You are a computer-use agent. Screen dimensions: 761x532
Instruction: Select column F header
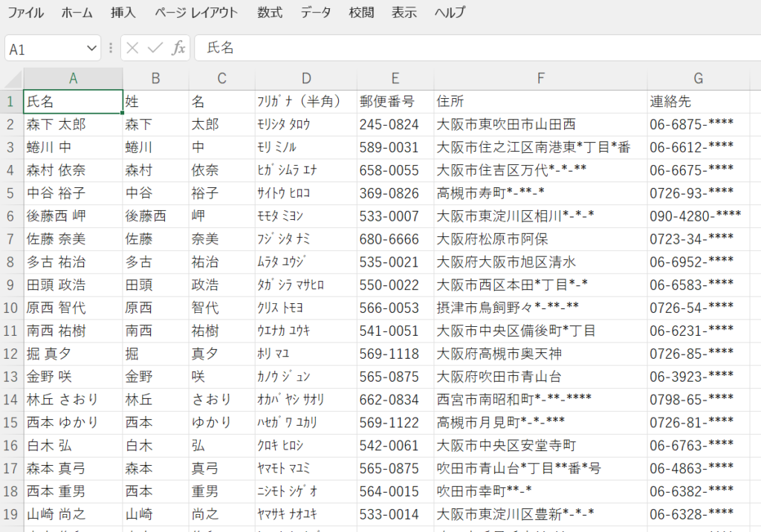click(x=540, y=79)
